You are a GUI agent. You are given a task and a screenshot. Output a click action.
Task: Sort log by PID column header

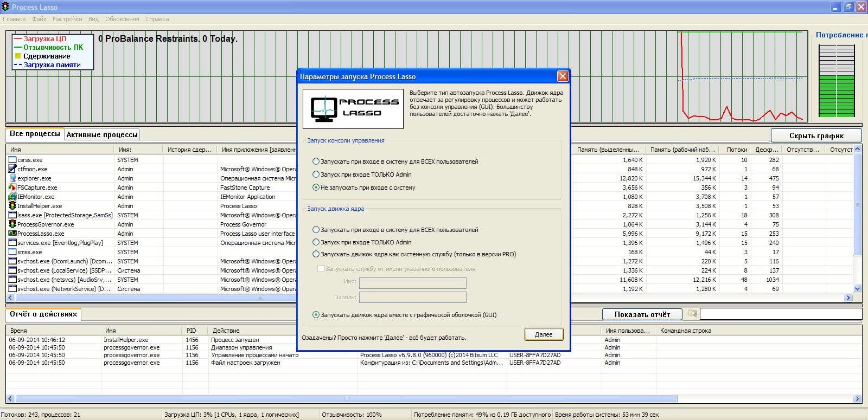point(196,331)
